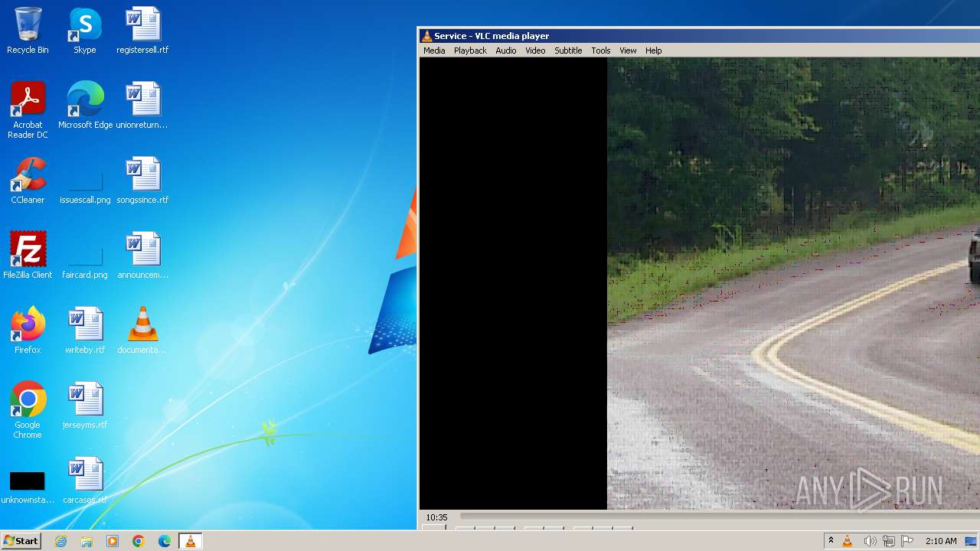Open the Audio menu in VLC

point(505,51)
